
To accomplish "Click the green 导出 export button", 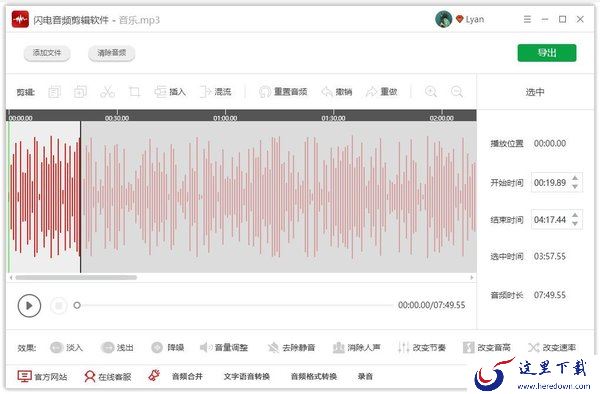I will 547,53.
